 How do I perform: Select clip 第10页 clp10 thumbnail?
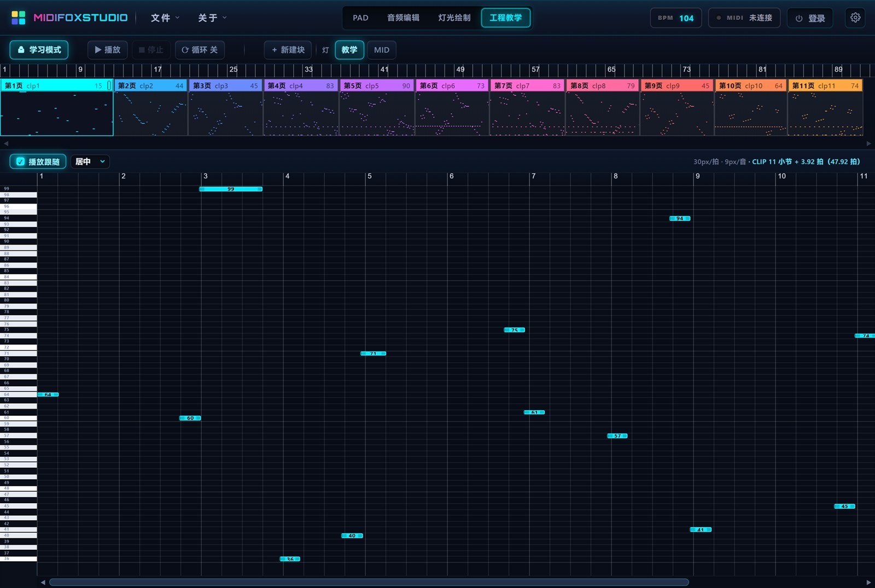(x=751, y=107)
